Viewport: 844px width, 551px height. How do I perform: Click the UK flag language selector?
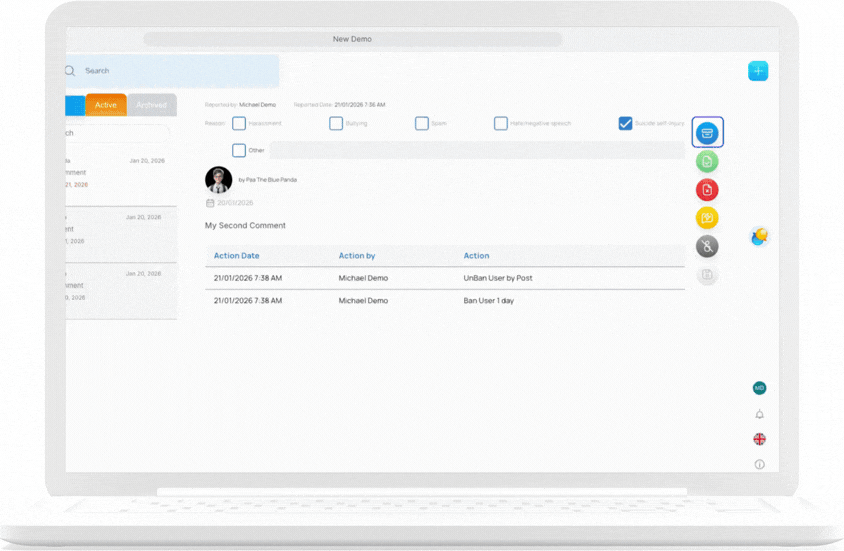[x=759, y=439]
